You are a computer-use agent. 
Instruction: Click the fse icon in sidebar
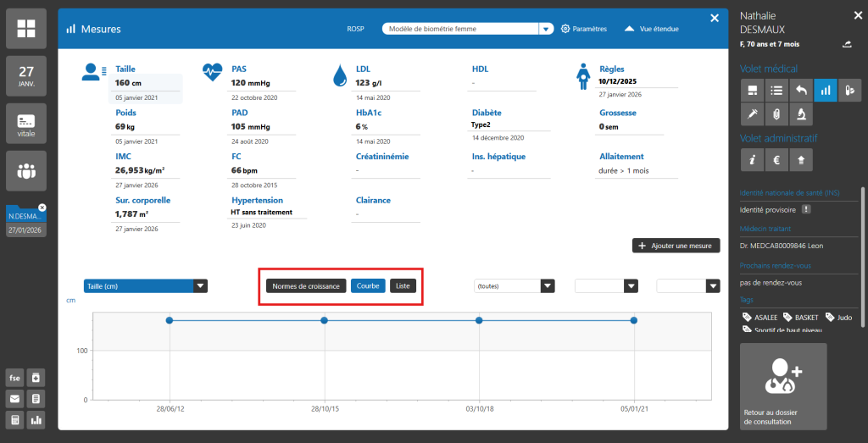(14, 377)
